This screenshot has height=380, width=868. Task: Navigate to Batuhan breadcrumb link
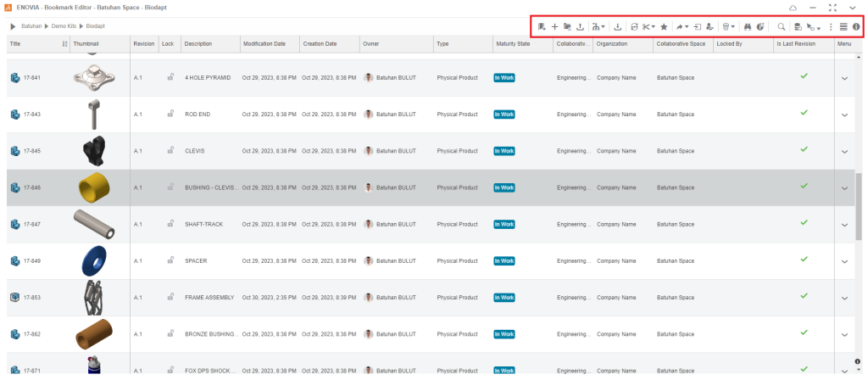coord(32,26)
